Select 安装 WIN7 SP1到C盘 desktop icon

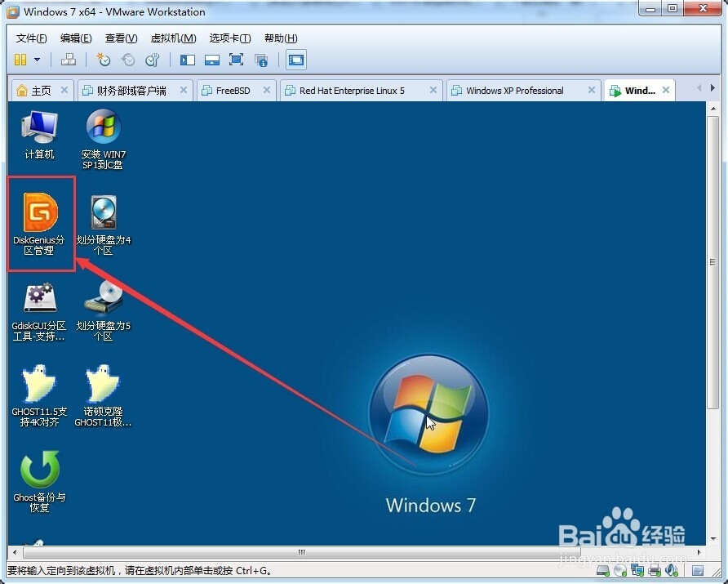click(103, 140)
